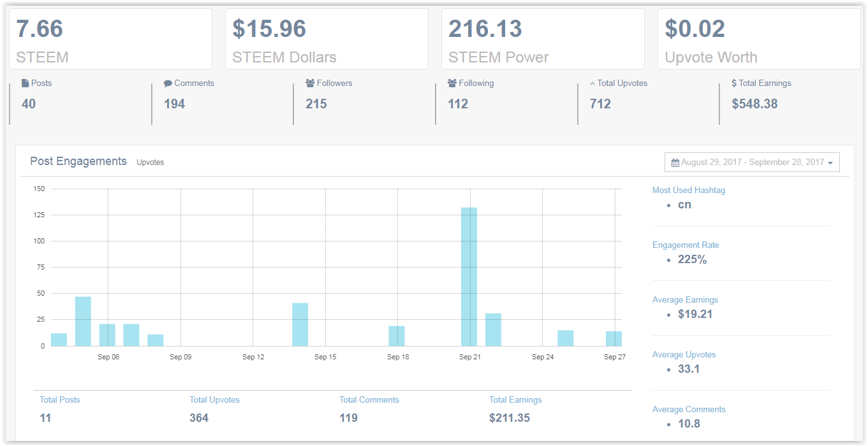Click the Average Comments label
This screenshot has width=868, height=446.
click(689, 409)
